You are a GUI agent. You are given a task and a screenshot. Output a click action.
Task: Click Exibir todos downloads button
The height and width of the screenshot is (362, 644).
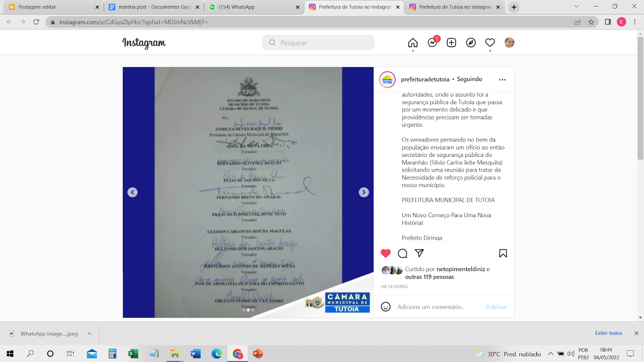(x=608, y=333)
